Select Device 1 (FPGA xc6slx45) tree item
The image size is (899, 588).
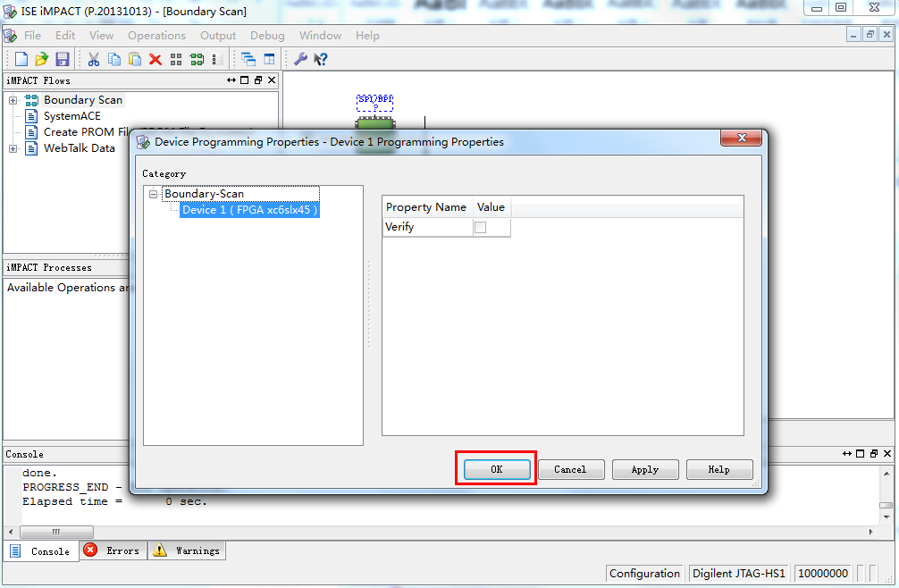[x=249, y=210]
